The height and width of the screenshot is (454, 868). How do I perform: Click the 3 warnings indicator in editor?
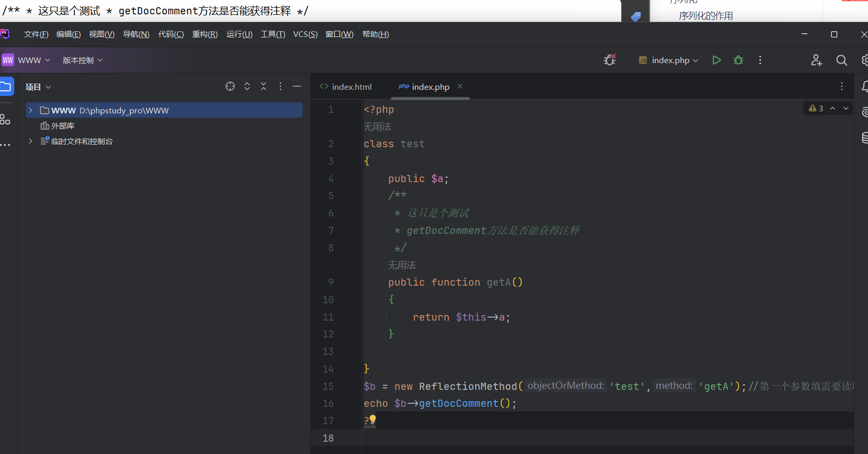816,108
